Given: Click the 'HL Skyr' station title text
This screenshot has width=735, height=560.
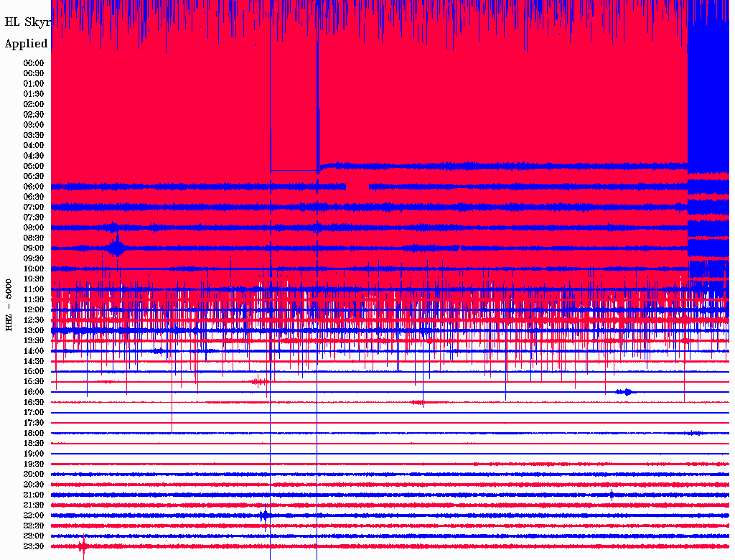Looking at the screenshot, I should click(28, 22).
